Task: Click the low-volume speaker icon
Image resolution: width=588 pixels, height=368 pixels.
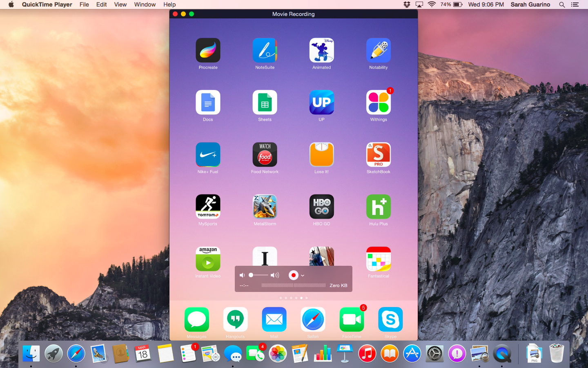Action: coord(242,275)
